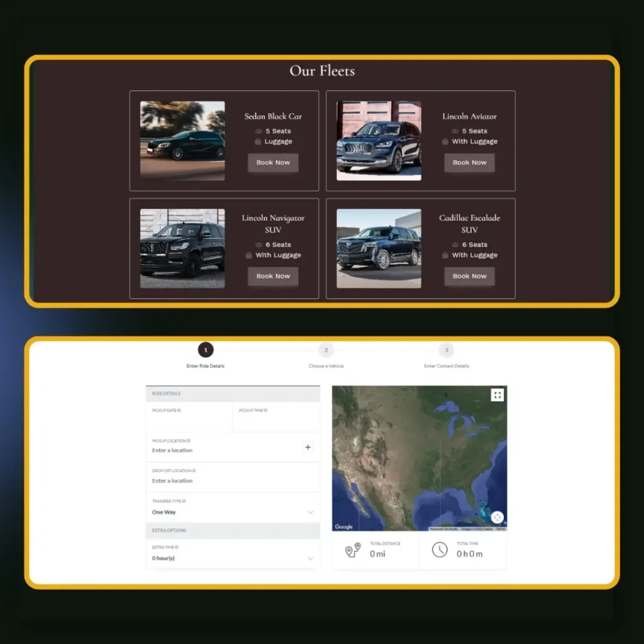The width and height of the screenshot is (644, 644).
Task: Book the Sedan Black Car
Action: pos(273,162)
